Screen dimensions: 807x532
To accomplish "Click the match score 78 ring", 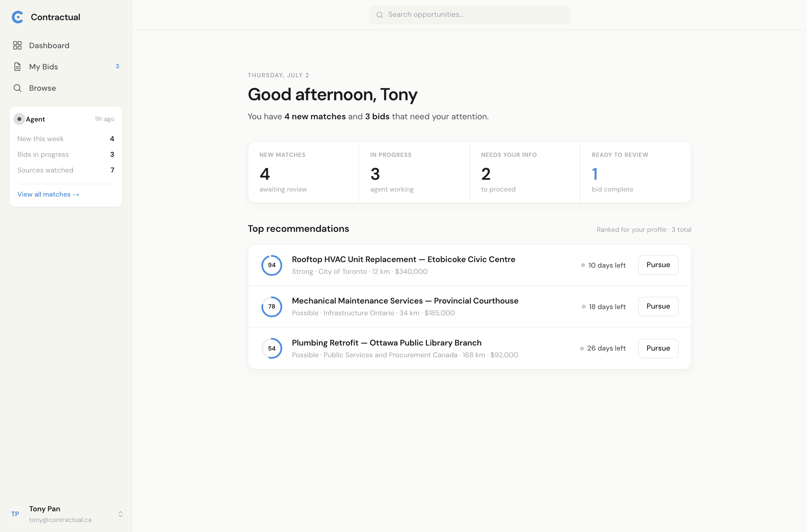I will [272, 306].
